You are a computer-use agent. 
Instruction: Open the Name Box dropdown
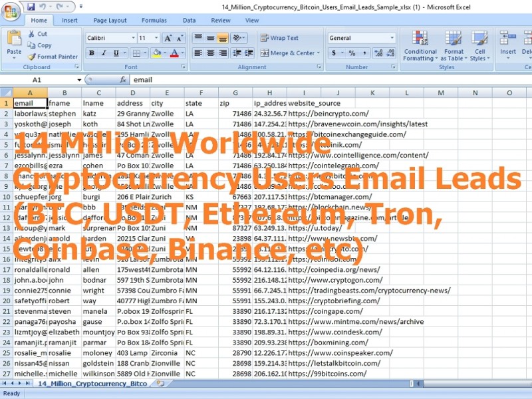coord(79,80)
